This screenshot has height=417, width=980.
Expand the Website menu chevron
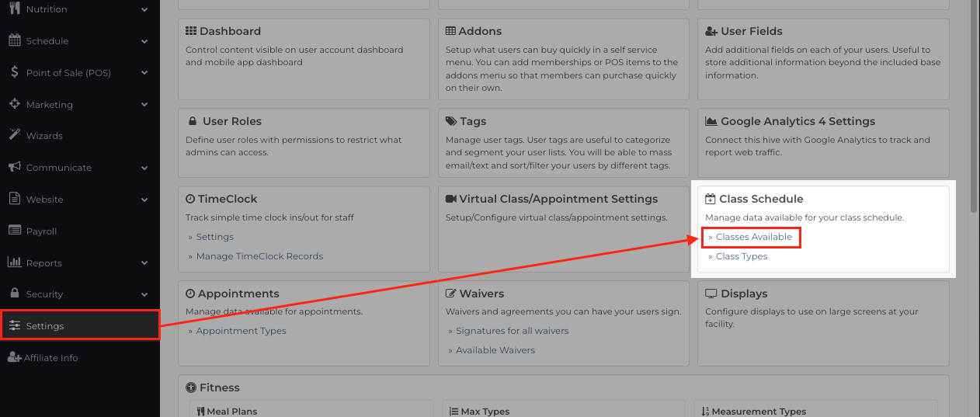(x=145, y=199)
